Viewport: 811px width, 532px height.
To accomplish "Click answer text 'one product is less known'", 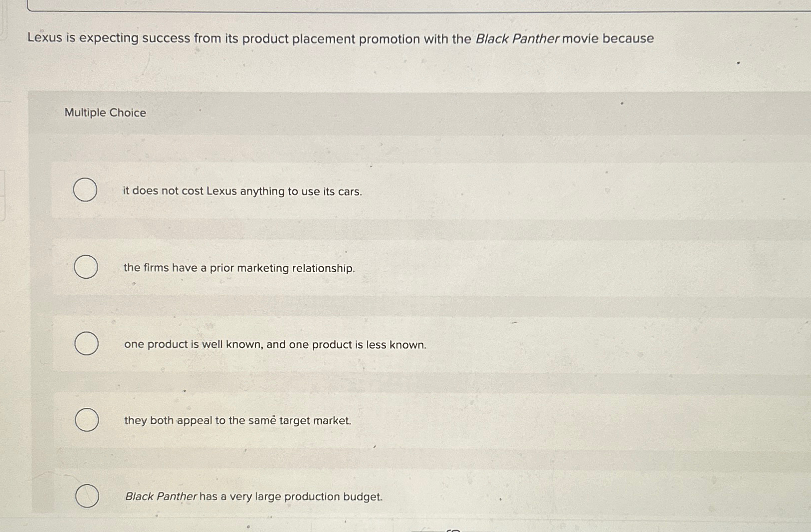I will point(275,345).
